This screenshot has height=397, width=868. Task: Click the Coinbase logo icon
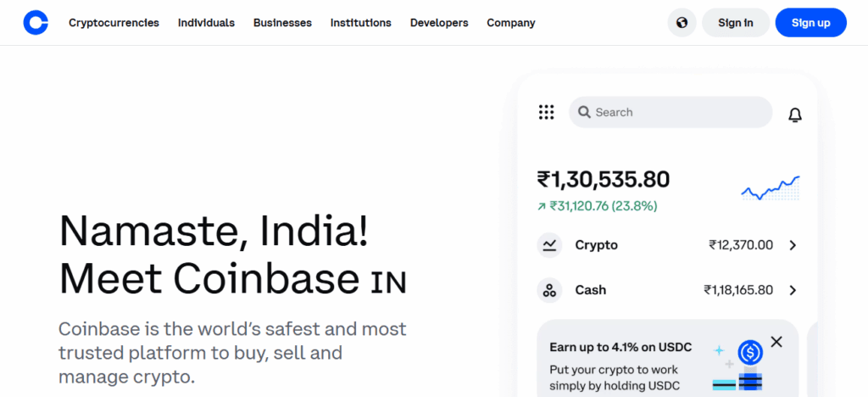(36, 22)
